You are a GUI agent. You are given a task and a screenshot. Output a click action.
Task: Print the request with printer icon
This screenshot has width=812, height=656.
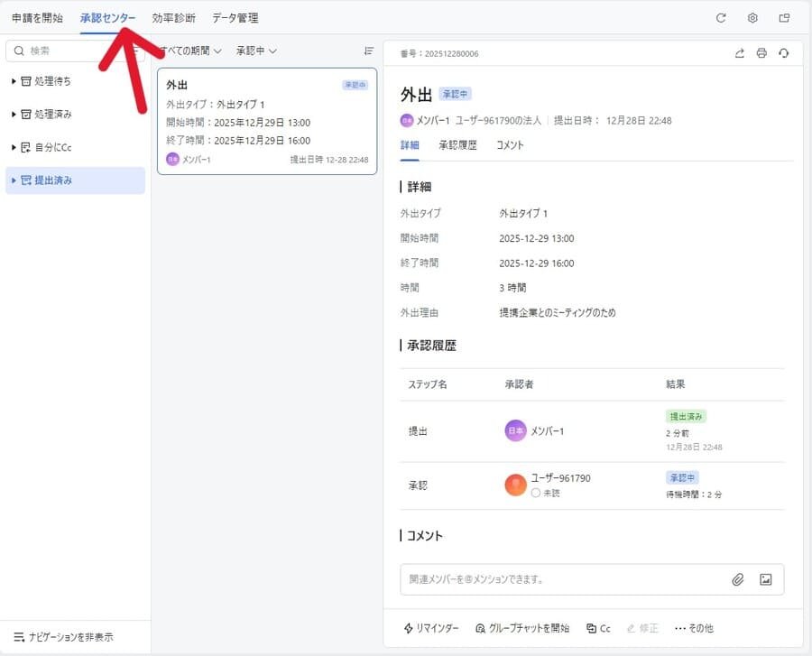click(x=761, y=53)
